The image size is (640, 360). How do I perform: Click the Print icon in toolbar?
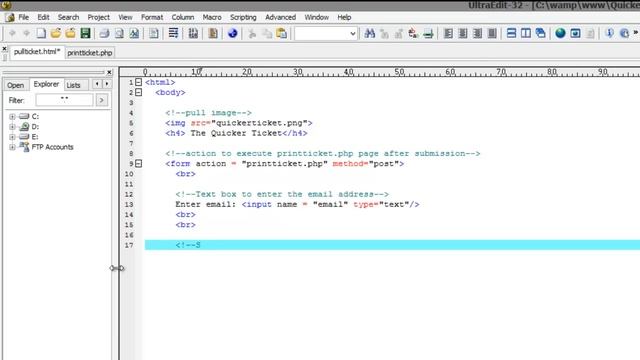tap(104, 33)
